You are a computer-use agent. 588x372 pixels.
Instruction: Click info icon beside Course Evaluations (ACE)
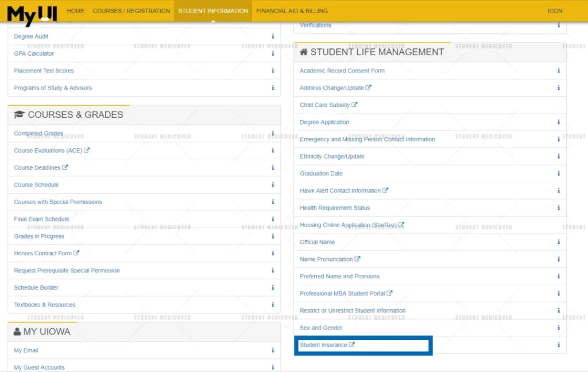tap(273, 151)
